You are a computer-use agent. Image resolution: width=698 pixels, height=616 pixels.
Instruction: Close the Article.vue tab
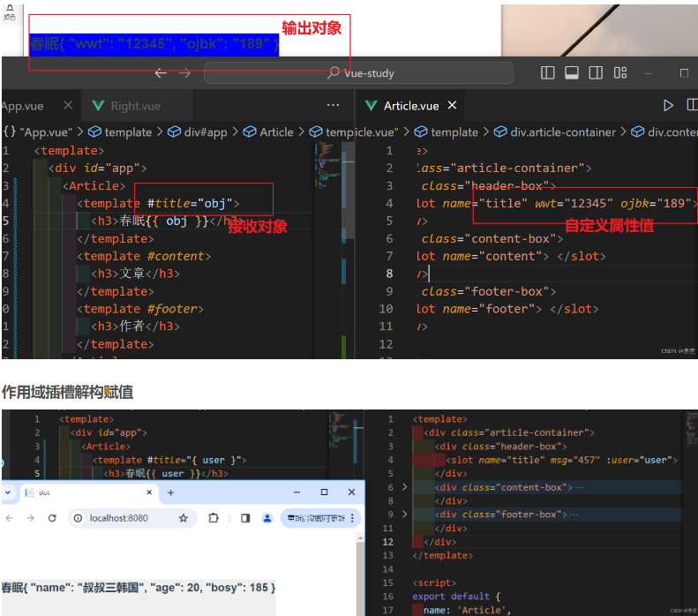453,106
